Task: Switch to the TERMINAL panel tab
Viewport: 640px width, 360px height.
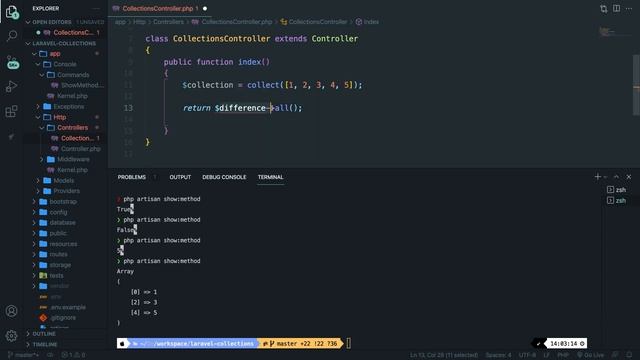Action: 270,177
